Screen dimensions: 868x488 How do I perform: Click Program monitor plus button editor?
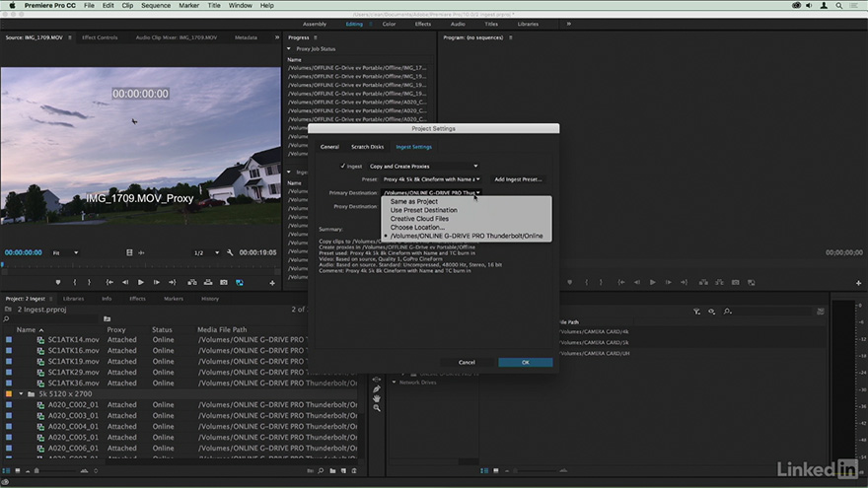pyautogui.click(x=858, y=283)
